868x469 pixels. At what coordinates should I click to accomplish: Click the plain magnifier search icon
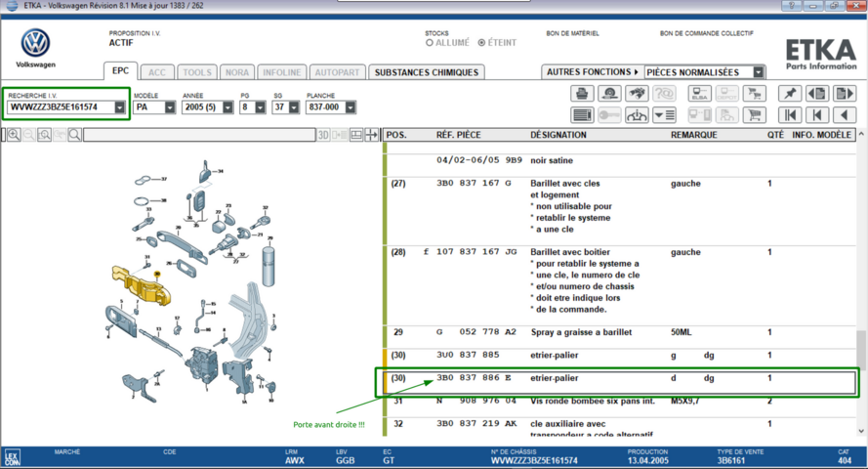[x=75, y=135]
